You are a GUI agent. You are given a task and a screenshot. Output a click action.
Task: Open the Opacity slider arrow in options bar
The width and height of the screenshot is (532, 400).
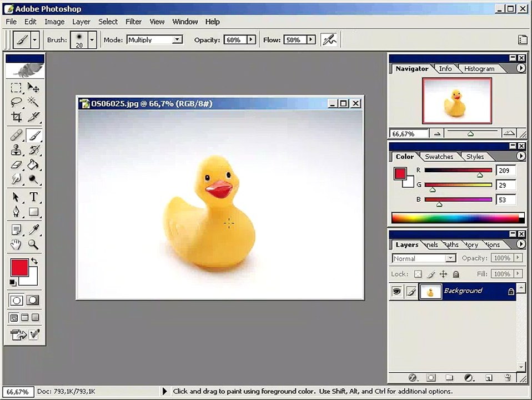click(251, 40)
